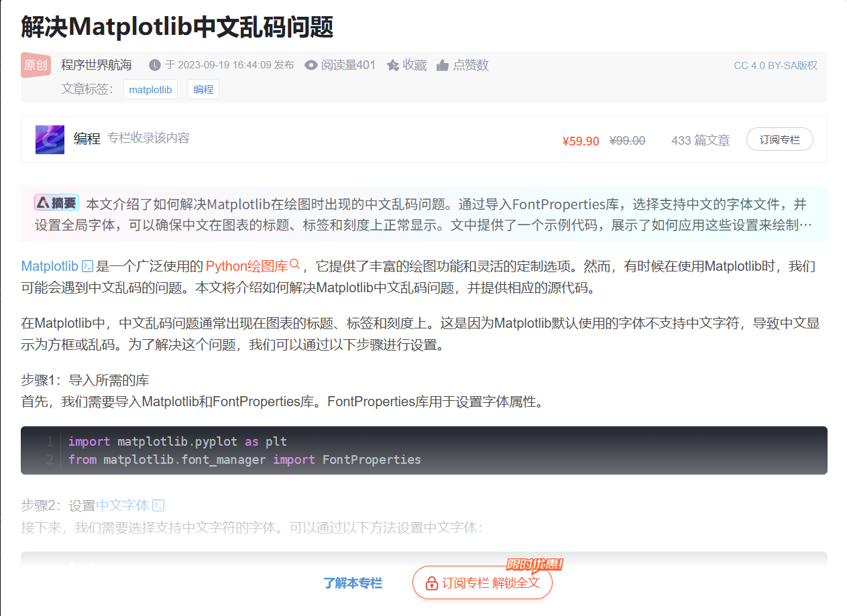Click code line importing FontProperties
The height and width of the screenshot is (616, 847).
pyautogui.click(x=245, y=460)
